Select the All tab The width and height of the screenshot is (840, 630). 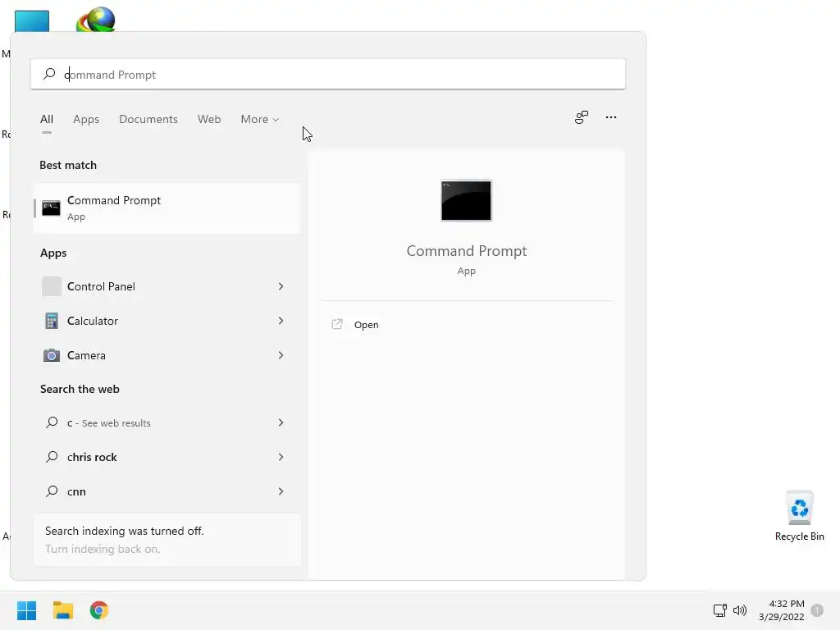(x=47, y=119)
